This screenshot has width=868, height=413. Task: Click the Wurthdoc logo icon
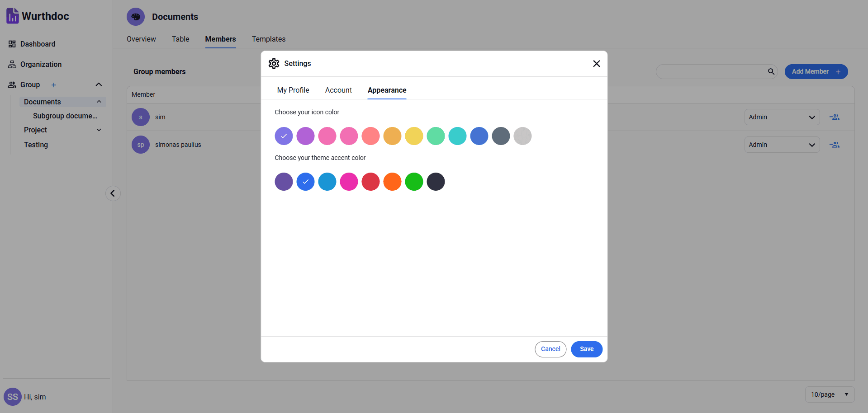click(12, 16)
